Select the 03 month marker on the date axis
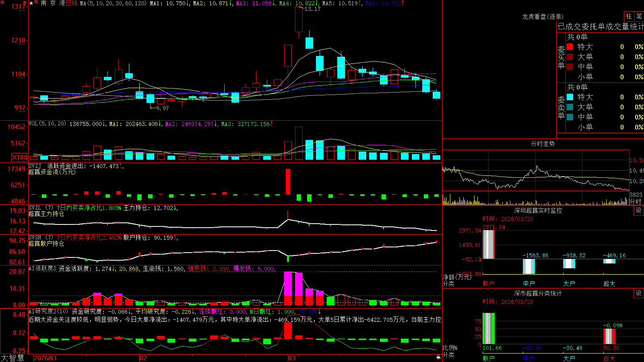644x362 pixels. coord(292,358)
